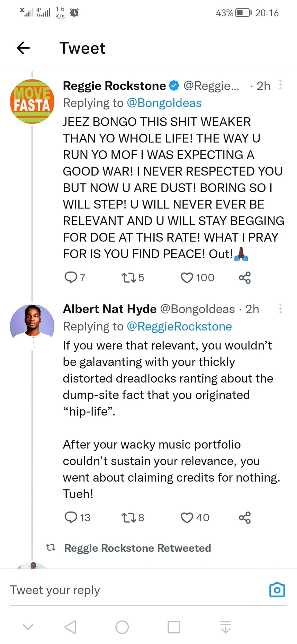Image resolution: width=297 pixels, height=644 pixels.
Task: Share Albert Nat Hyde's tweet
Action: pyautogui.click(x=245, y=517)
